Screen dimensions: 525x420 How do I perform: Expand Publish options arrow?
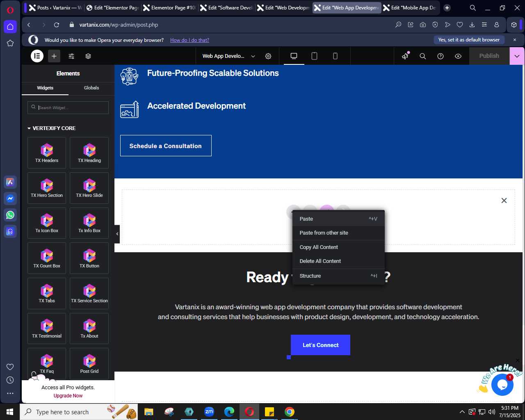[517, 56]
